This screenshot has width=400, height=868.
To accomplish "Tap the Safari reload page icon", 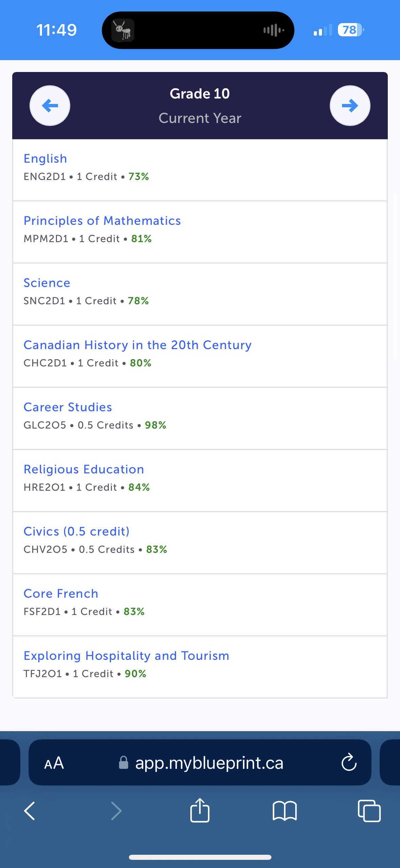I will point(349,763).
